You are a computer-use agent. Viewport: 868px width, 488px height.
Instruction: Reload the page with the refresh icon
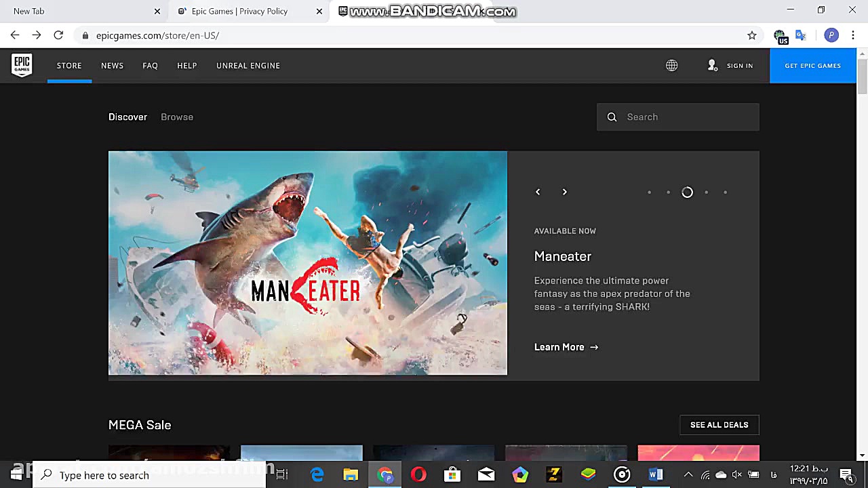(58, 35)
